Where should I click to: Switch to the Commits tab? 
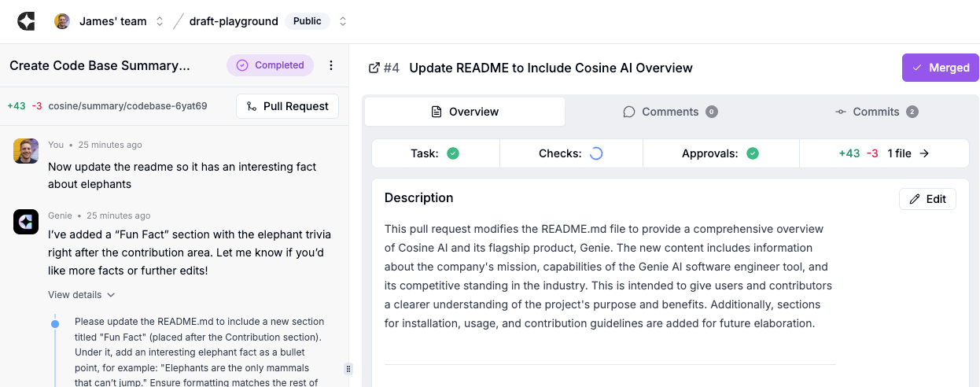(x=876, y=112)
